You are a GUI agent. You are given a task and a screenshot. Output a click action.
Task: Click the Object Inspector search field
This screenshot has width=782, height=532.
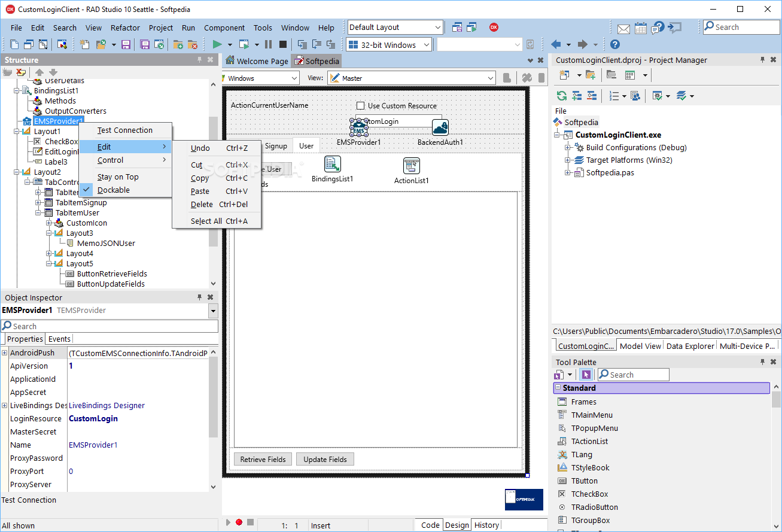point(109,326)
